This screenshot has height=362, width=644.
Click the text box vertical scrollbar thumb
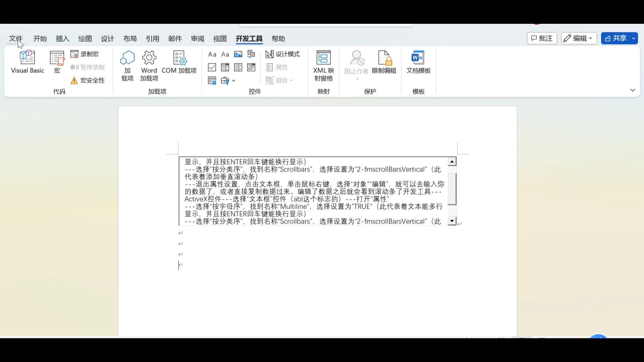tap(452, 189)
